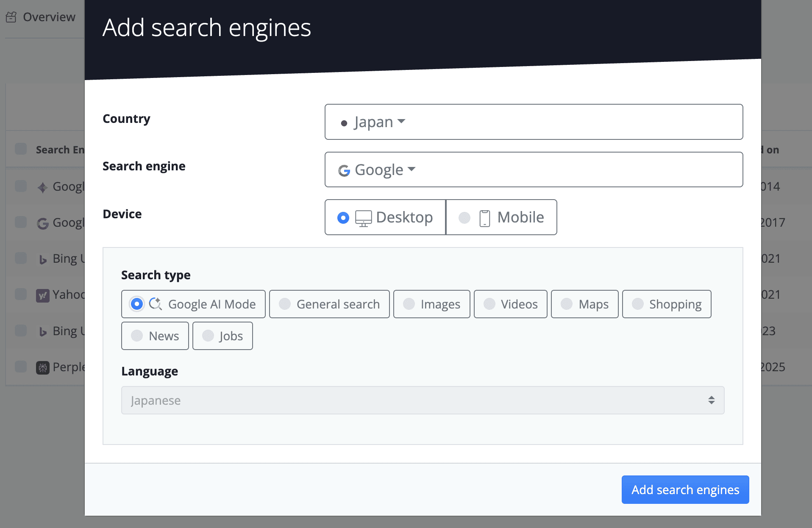Click the Add search engines dialog title
This screenshot has height=528, width=812.
coord(207,28)
